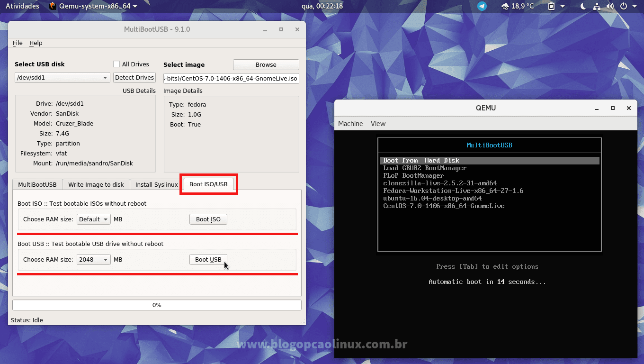
Task: Switch to the MultiBootUSB tab
Action: coord(37,184)
